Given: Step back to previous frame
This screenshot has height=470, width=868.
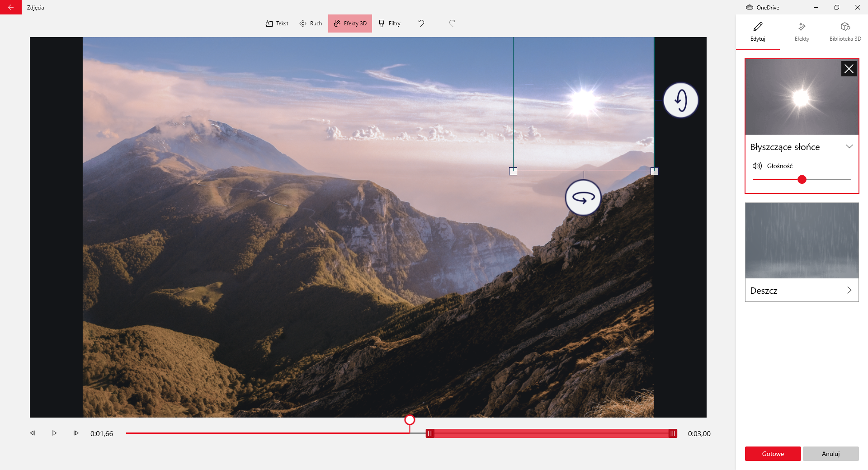Looking at the screenshot, I should click(33, 433).
